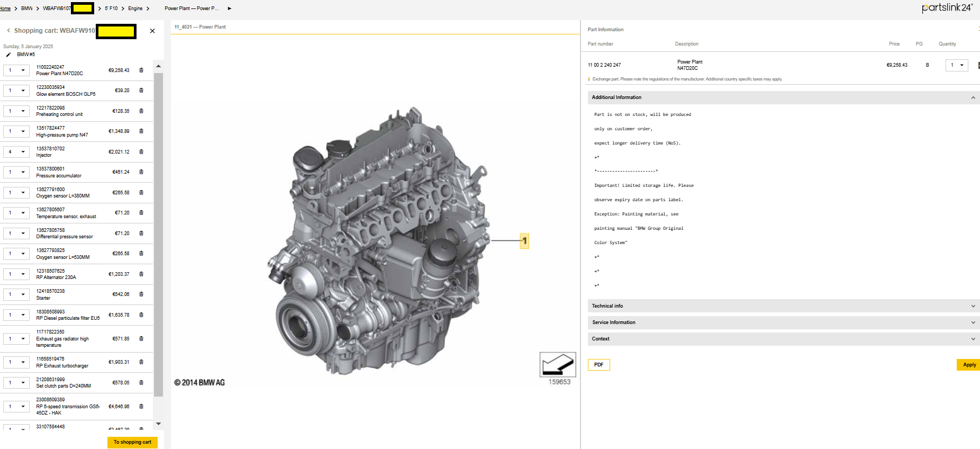Open quantity dropdown for Power Plant N47D20C
980x449 pixels.
coord(16,70)
